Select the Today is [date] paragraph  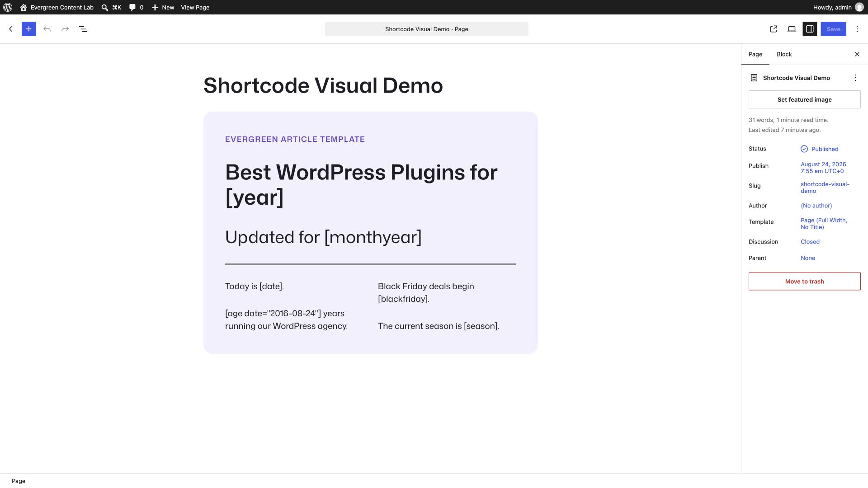point(255,286)
